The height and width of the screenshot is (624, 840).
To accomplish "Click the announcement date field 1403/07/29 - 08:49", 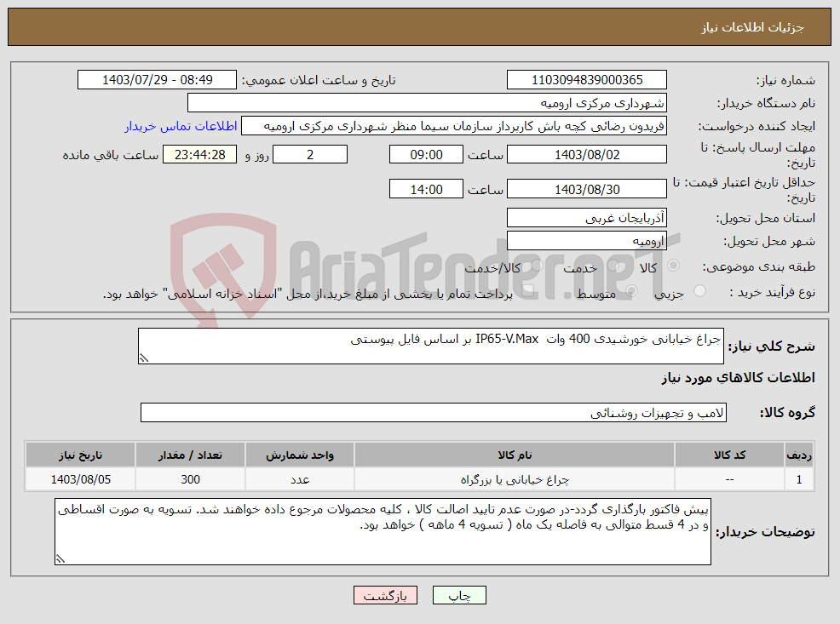I will (x=157, y=80).
